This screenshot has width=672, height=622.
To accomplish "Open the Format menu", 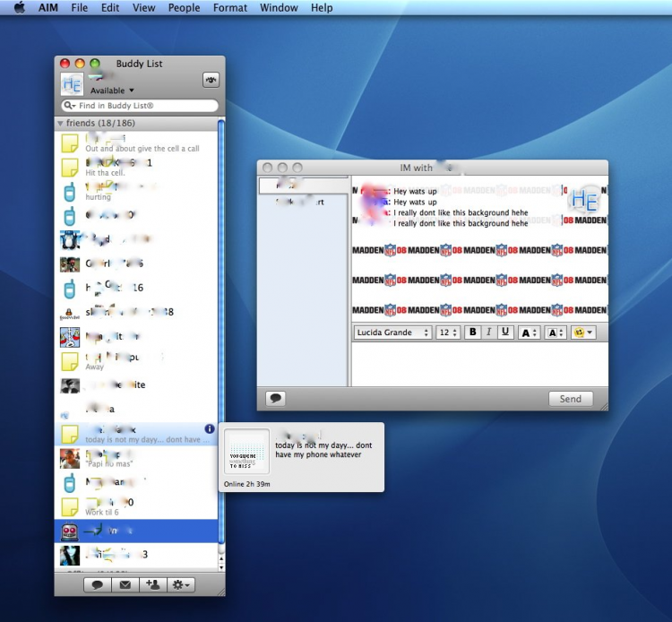I will 230,8.
